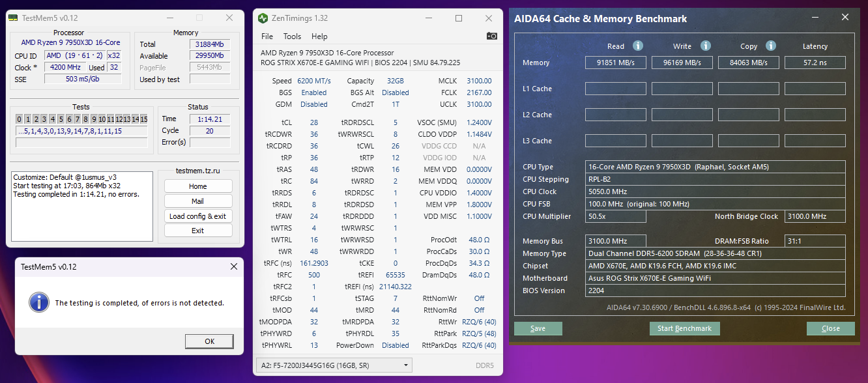Click the empty L3 Cache Latency field
The image size is (868, 383).
click(815, 141)
